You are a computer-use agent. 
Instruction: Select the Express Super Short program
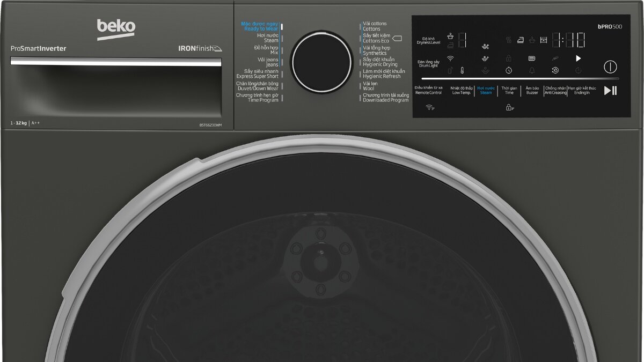[x=258, y=73]
